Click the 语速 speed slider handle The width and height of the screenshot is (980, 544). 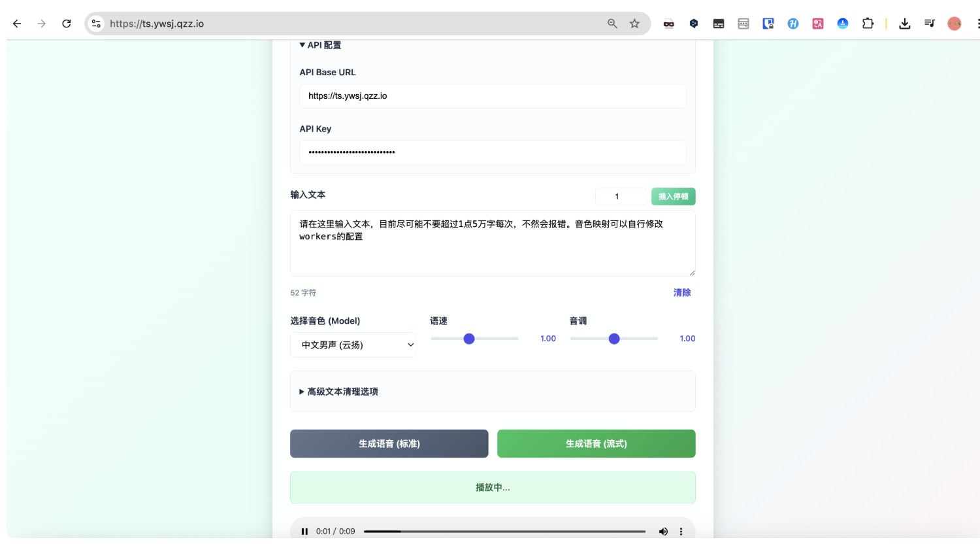(469, 339)
